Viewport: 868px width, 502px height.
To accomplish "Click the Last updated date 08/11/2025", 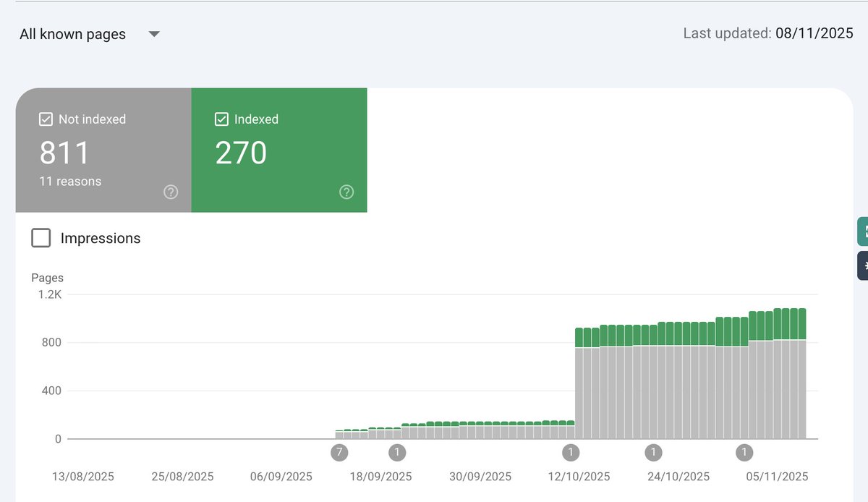I will [x=814, y=33].
